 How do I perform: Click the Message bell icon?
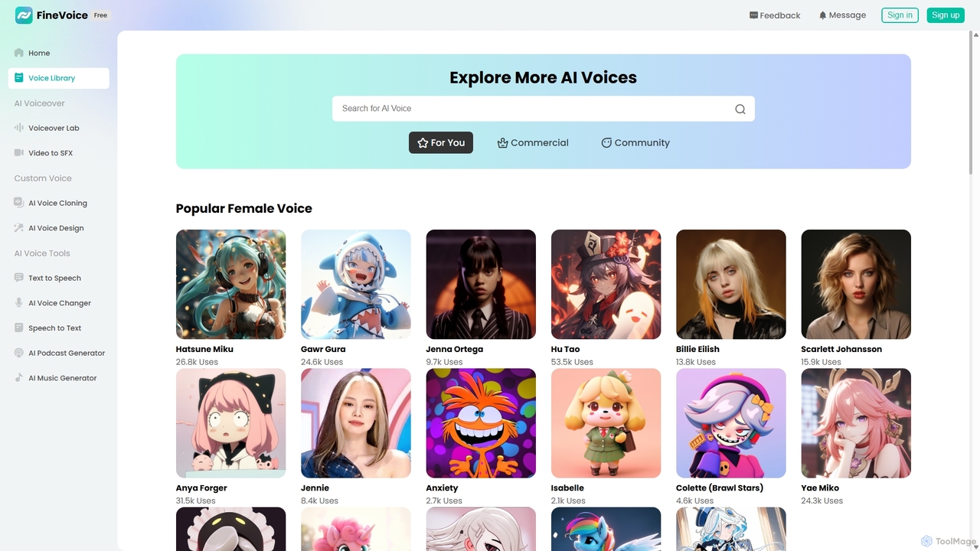823,15
